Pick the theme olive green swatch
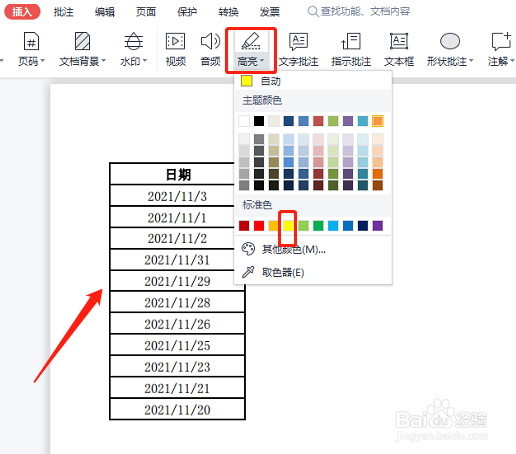Viewport: 516px width, 454px height. (333, 121)
